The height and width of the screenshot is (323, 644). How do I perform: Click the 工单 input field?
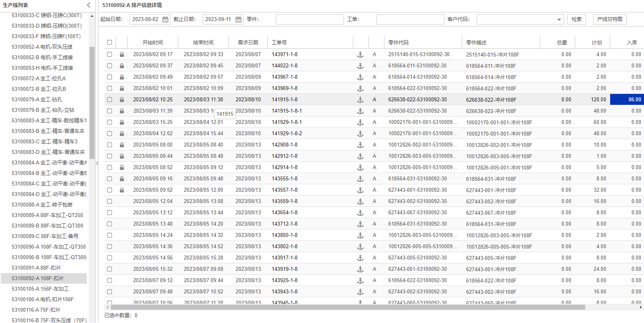coord(410,19)
